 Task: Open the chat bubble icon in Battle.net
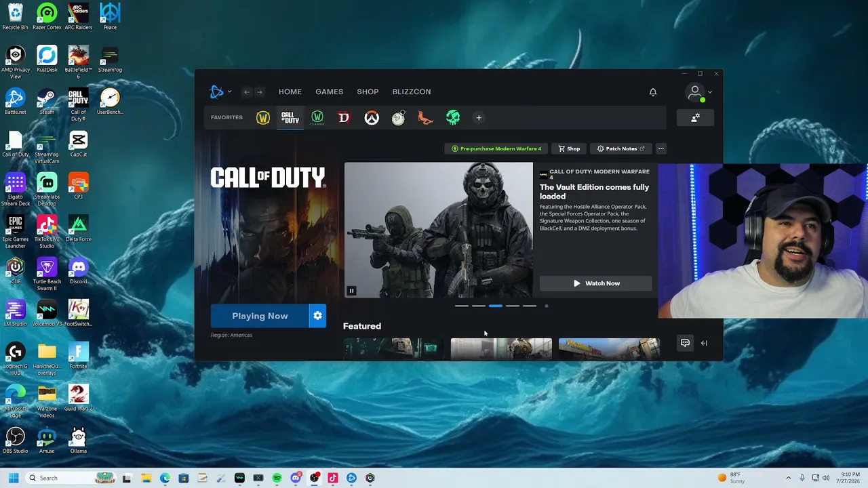(685, 343)
